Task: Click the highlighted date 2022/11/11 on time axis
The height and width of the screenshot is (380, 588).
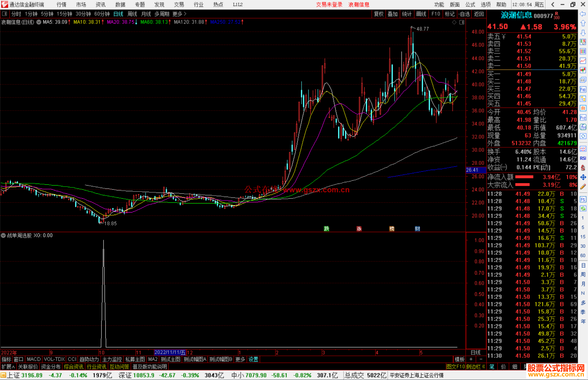Action: click(170, 352)
